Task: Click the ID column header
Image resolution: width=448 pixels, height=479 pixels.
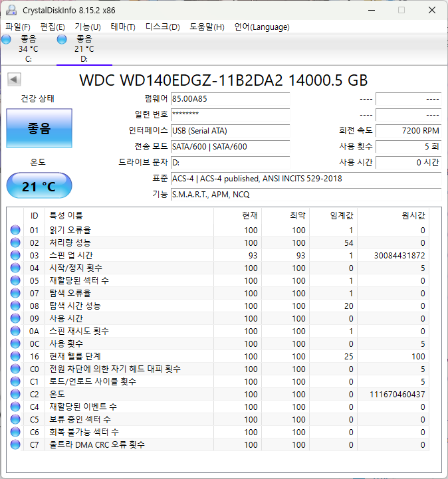Action: [x=34, y=216]
